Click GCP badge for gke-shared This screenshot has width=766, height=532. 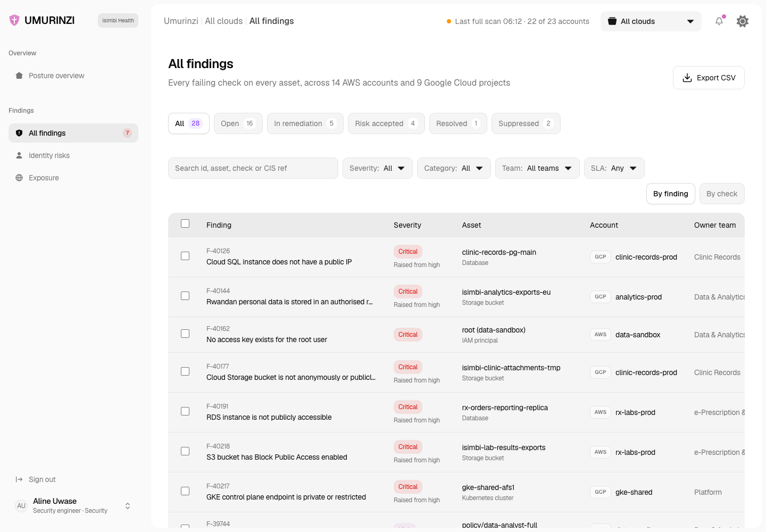601,492
